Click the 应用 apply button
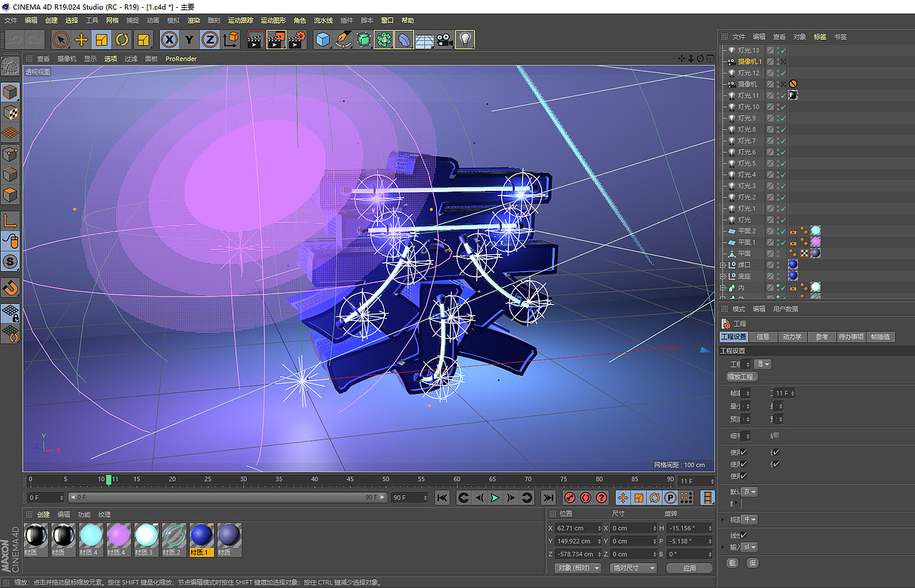915x588 pixels. click(689, 568)
